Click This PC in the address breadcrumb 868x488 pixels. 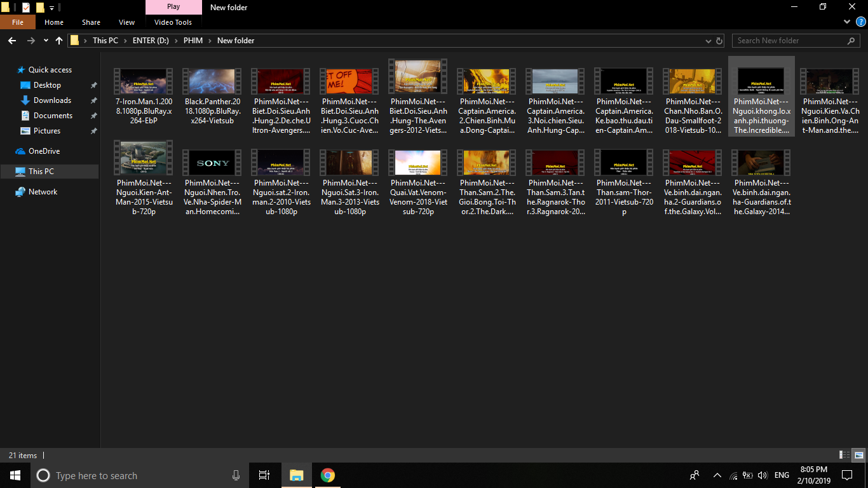tap(105, 41)
